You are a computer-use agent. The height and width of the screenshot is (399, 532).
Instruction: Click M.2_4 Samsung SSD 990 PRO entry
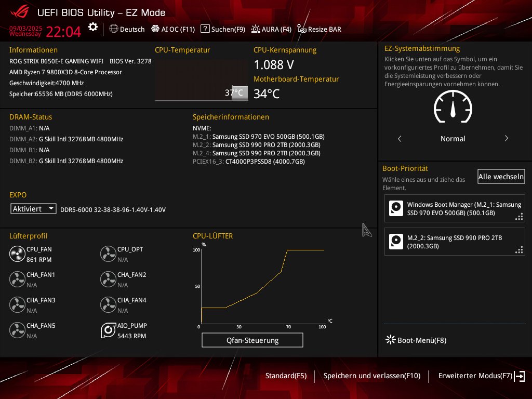pos(257,153)
